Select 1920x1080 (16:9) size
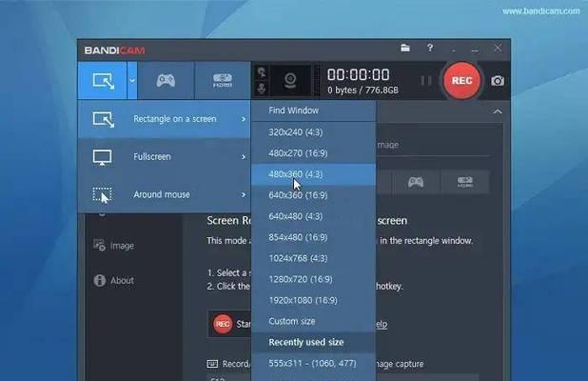Image resolution: width=588 pixels, height=381 pixels. 313,300
